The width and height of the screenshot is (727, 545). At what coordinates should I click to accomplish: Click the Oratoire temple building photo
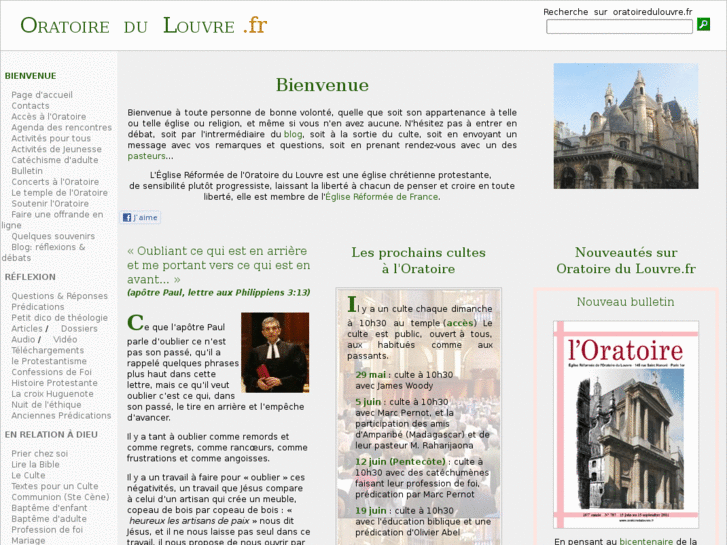coord(626,126)
